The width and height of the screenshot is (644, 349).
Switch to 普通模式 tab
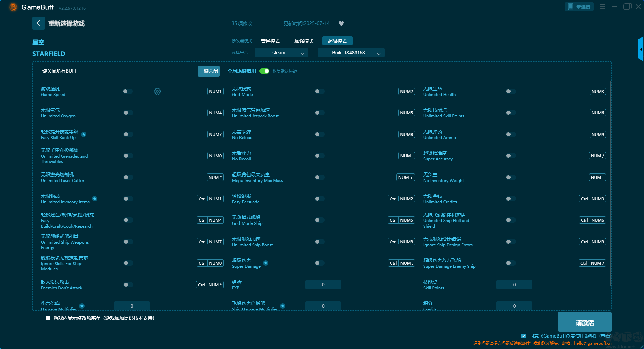coord(270,41)
